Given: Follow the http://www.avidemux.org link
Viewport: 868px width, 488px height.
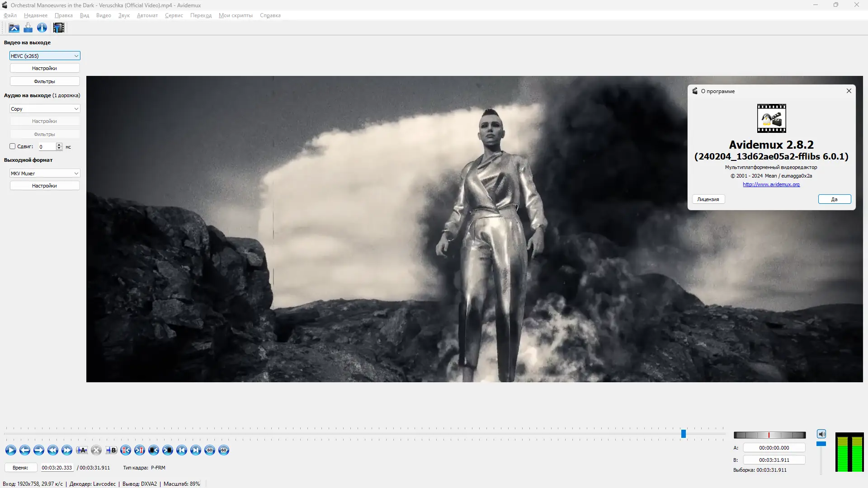Looking at the screenshot, I should (771, 184).
